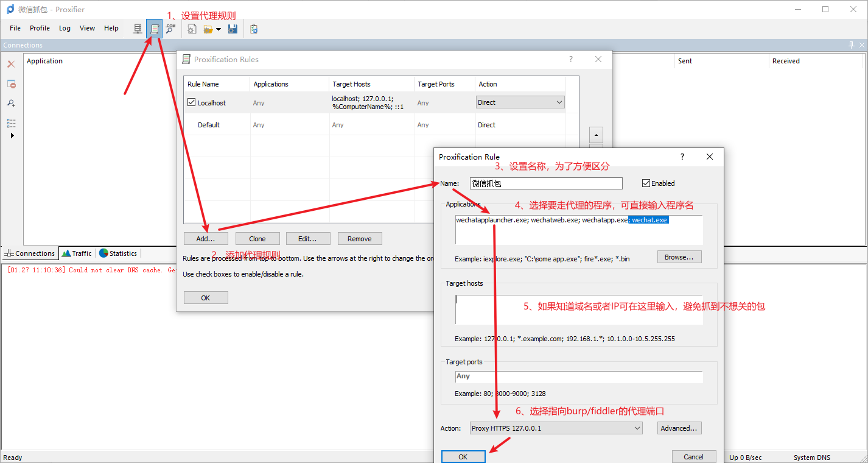This screenshot has height=463, width=868.
Task: Click the Remove button
Action: pyautogui.click(x=360, y=239)
